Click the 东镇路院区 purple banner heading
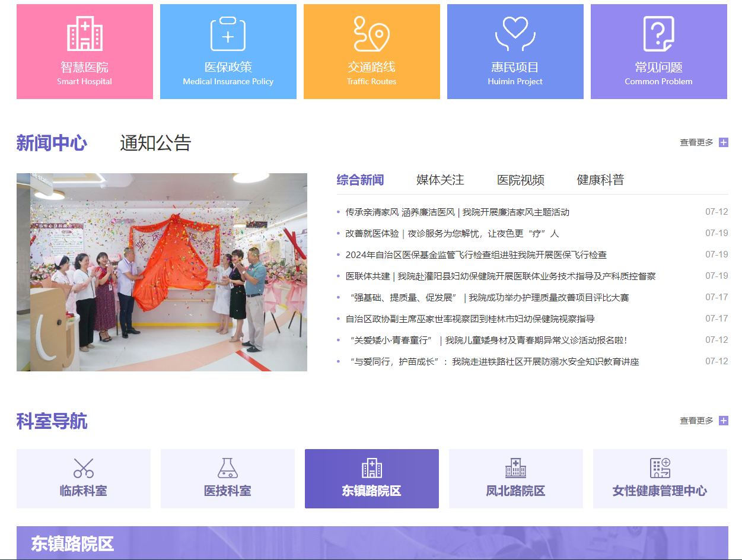This screenshot has height=560, width=742. [x=72, y=544]
